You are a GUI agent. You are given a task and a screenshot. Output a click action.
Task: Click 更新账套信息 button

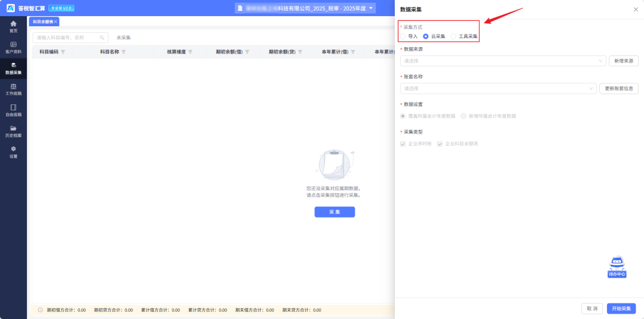tap(619, 88)
